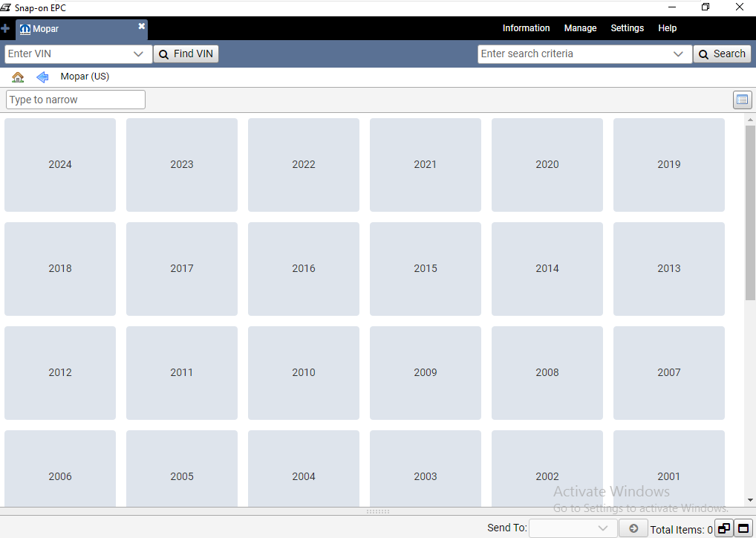Click the Send To go arrow button
This screenshot has width=756, height=538.
point(633,528)
